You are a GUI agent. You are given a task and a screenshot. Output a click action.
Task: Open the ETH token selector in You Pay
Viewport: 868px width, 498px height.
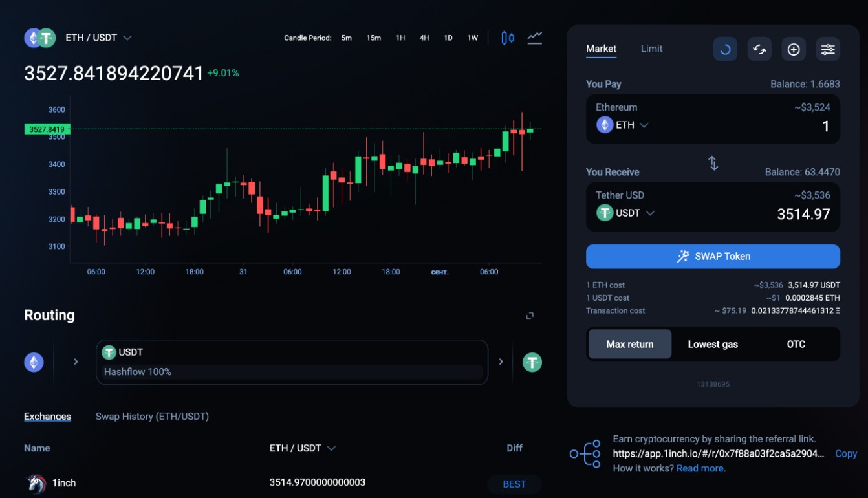pyautogui.click(x=623, y=125)
